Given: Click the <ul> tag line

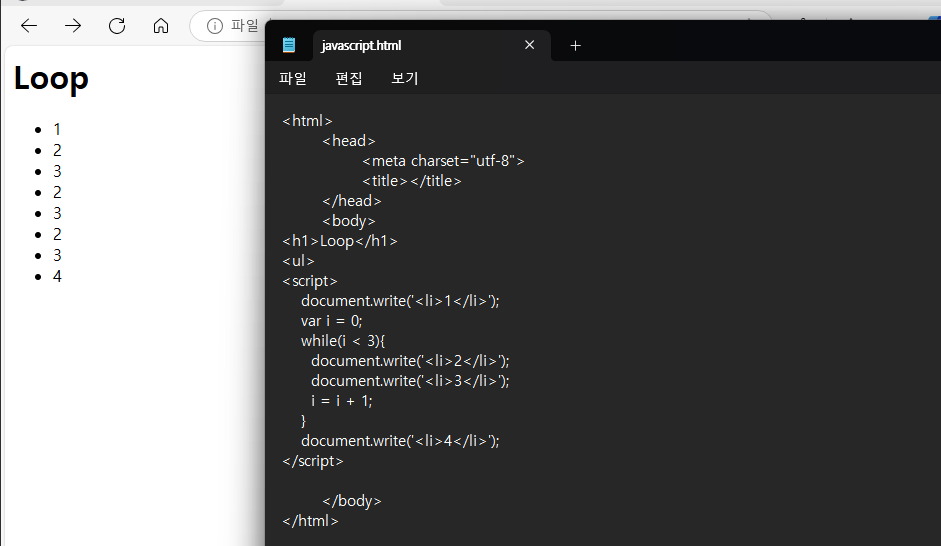Looking at the screenshot, I should click(298, 261).
